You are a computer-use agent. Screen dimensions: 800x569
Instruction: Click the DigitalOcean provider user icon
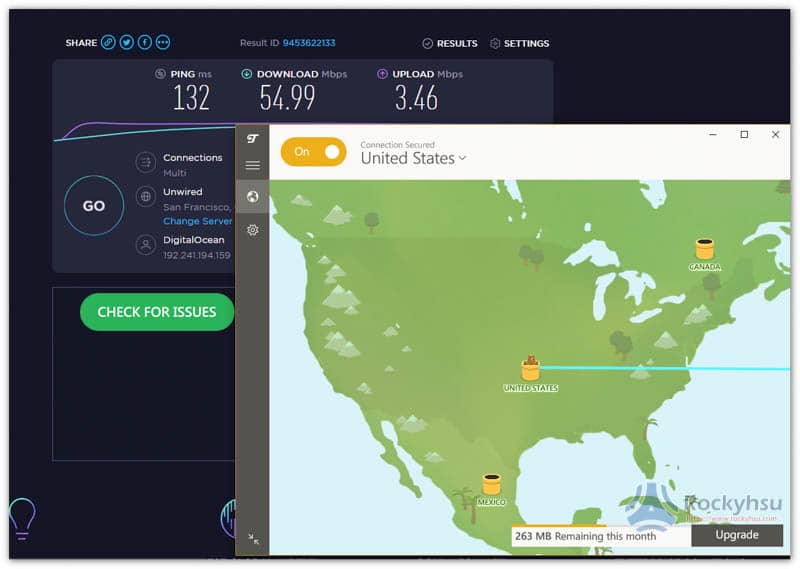tap(145, 245)
